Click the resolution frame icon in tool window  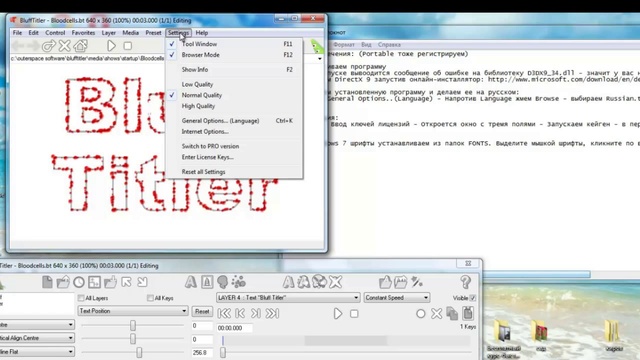pos(94,282)
